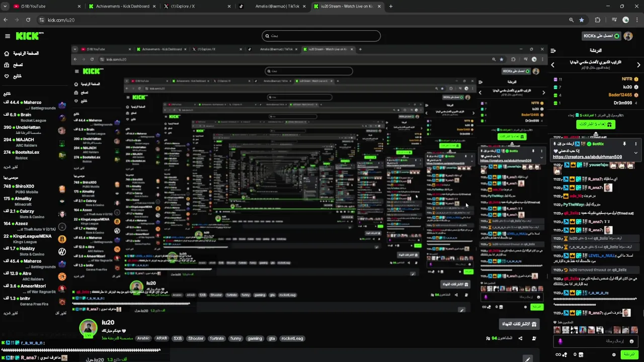Click the get KICKs button in the header
Image resolution: width=644 pixels, height=362 pixels.
coord(601,36)
